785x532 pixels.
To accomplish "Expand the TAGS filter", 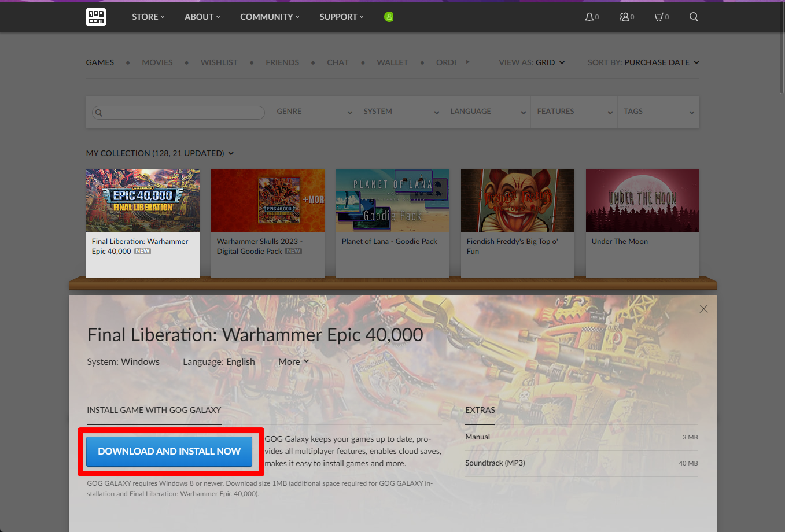I will click(x=659, y=112).
